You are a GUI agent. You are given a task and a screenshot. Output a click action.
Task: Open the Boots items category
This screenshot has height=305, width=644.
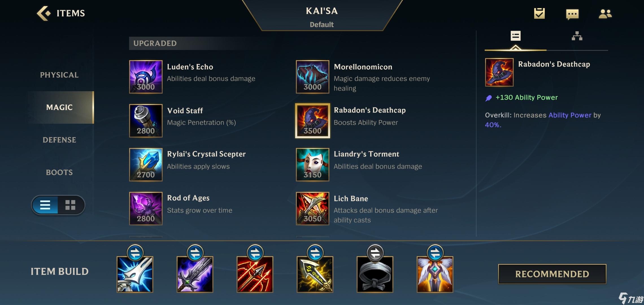(59, 172)
